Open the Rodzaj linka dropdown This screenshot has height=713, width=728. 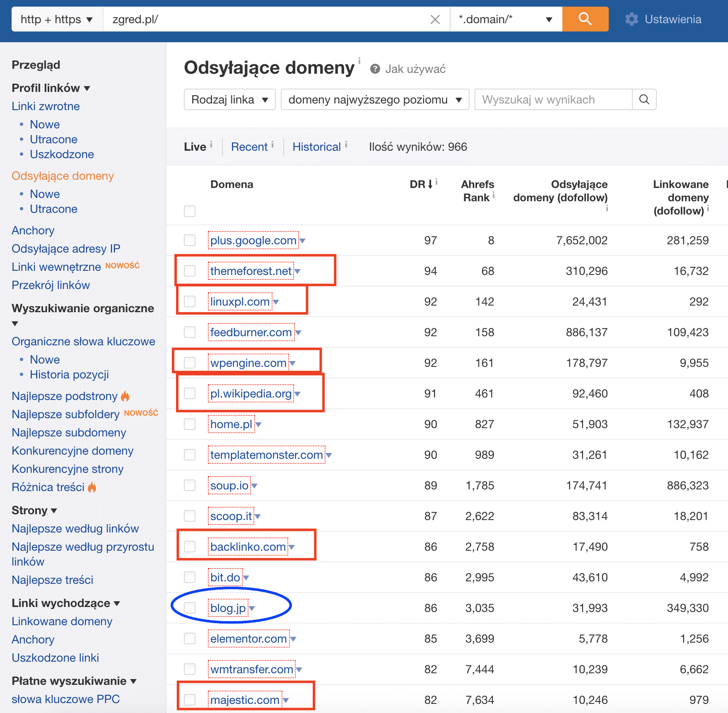229,99
